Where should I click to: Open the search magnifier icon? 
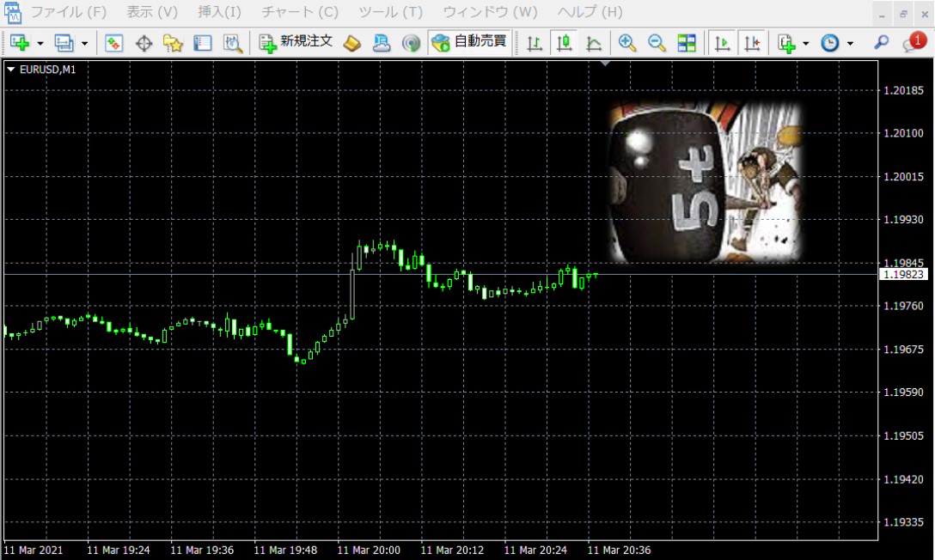[881, 43]
